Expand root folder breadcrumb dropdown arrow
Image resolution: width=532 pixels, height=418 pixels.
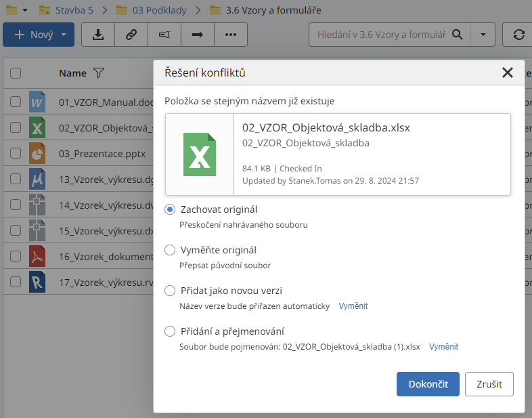[x=25, y=10]
